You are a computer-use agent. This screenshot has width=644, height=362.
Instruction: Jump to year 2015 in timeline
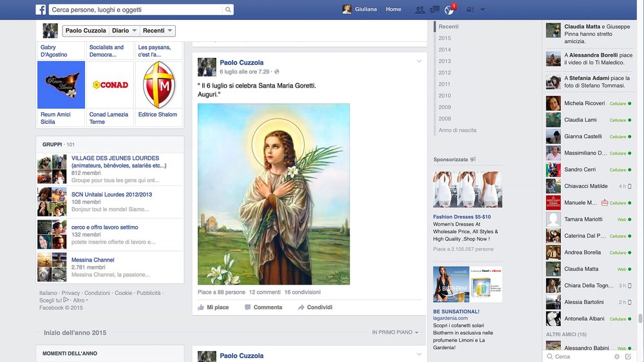(444, 38)
